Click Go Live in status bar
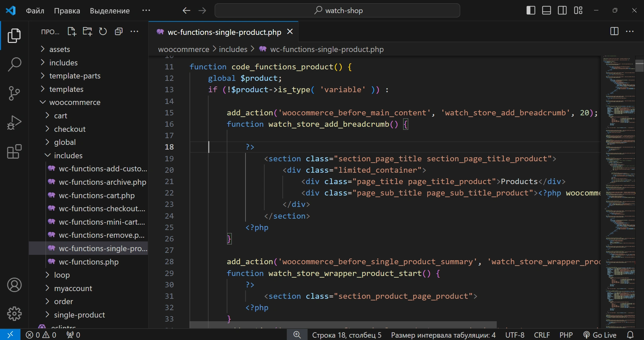The image size is (644, 340). point(600,335)
